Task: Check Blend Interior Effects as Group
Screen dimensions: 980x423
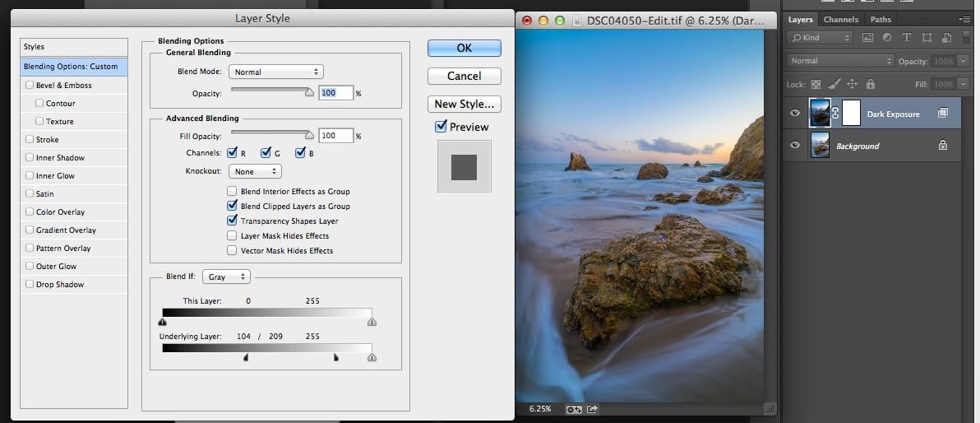Action: (232, 192)
